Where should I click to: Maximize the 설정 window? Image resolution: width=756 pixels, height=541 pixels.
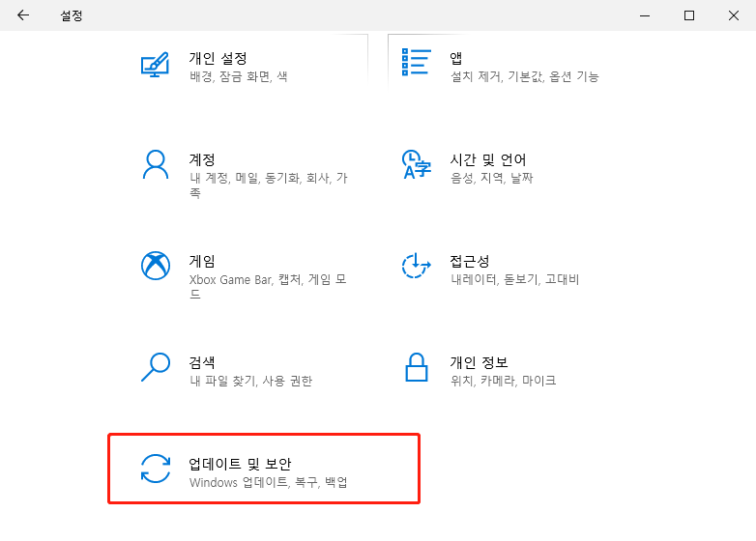pyautogui.click(x=689, y=15)
